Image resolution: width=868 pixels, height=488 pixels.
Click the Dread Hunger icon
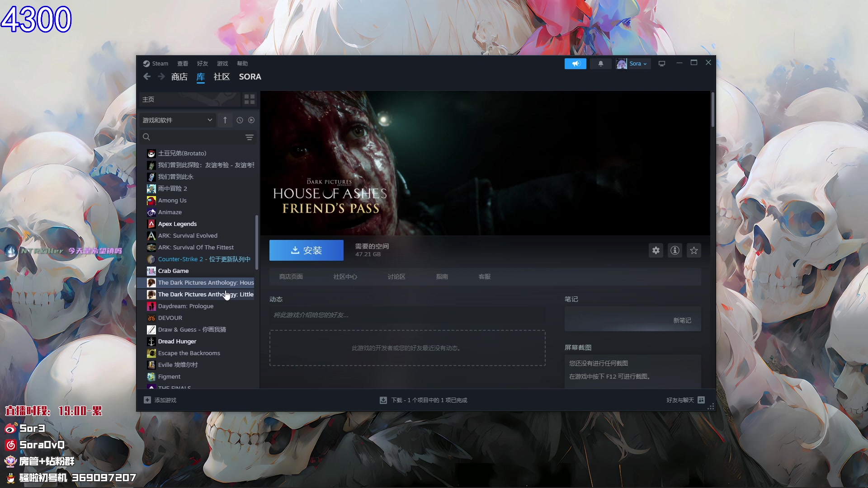pos(151,342)
